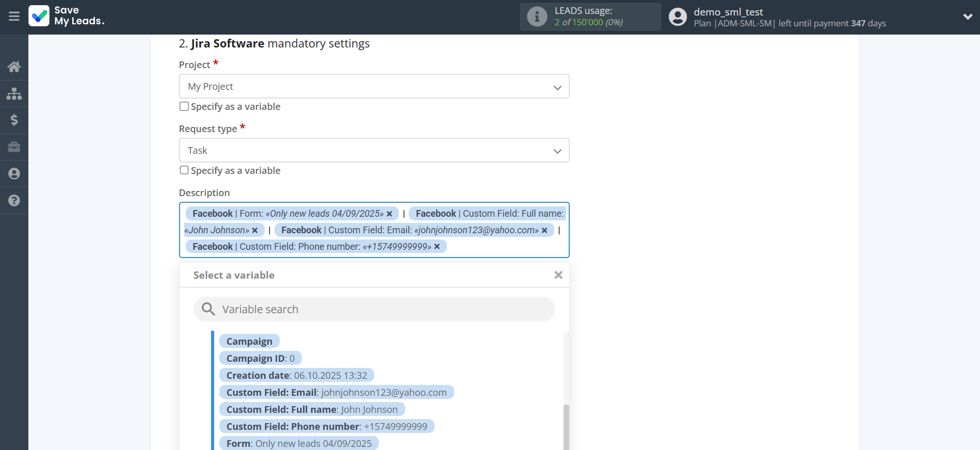Click the briefcase icon in sidebar
This screenshot has height=450, width=980.
14,147
